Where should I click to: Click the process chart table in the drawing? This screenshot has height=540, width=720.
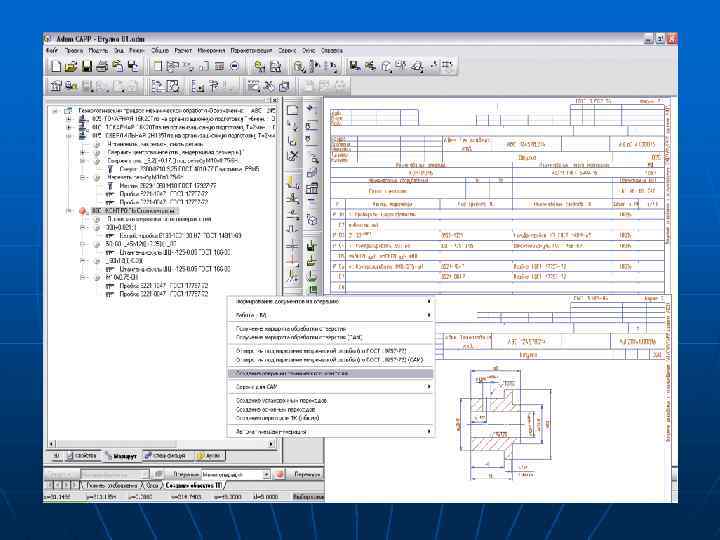(x=497, y=246)
